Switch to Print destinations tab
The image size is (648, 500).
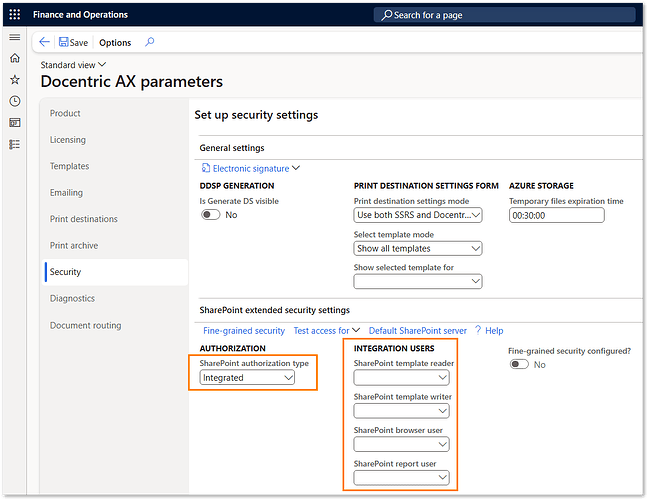(84, 219)
